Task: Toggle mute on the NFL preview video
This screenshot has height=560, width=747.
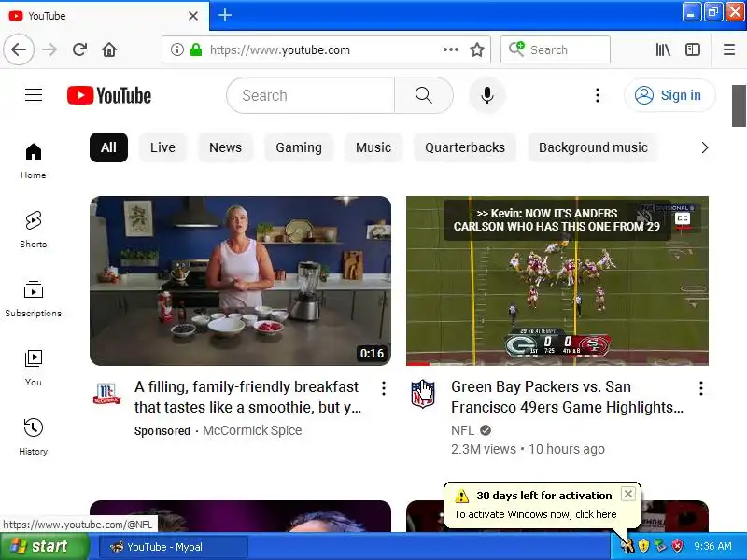Action: [644, 218]
